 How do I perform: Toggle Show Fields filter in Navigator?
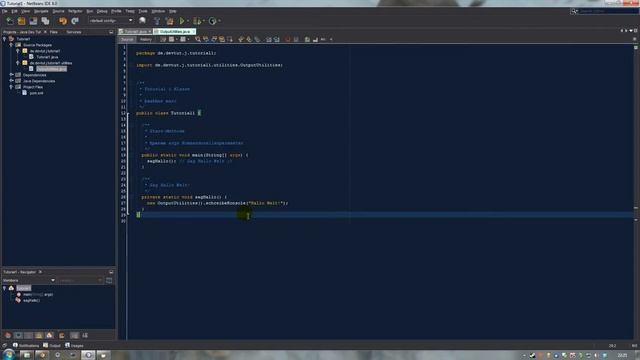pos(18,336)
